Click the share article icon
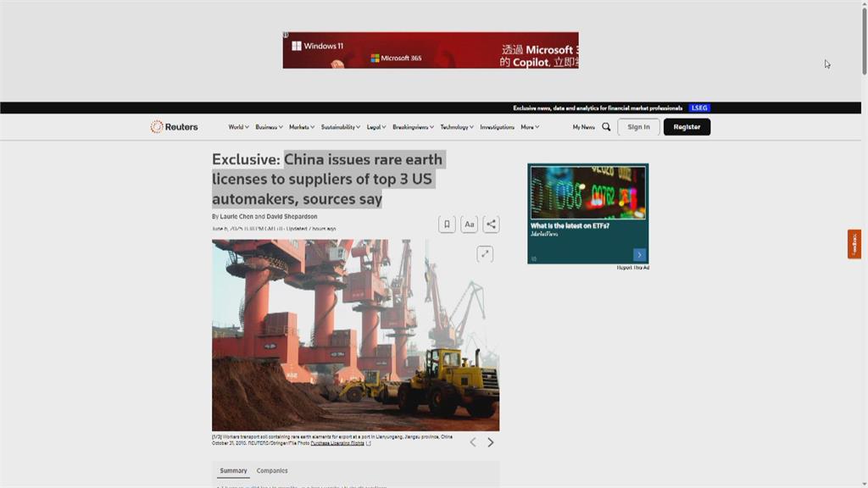This screenshot has width=868, height=488. (x=491, y=225)
